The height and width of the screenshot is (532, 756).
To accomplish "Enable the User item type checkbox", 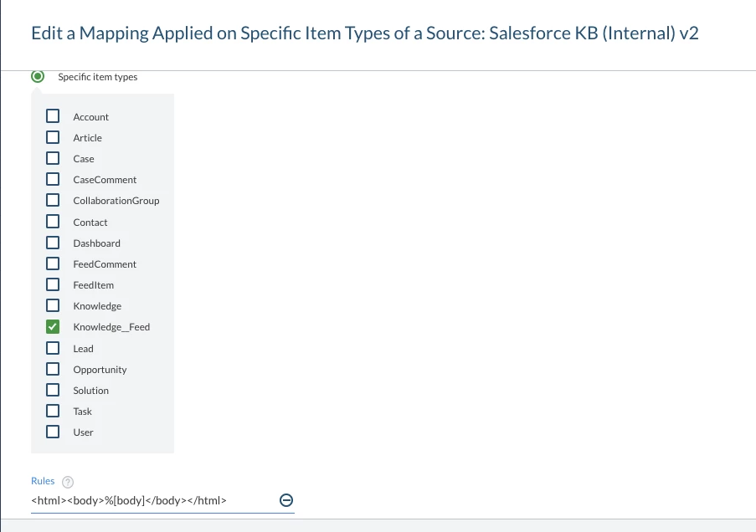I will tap(53, 431).
